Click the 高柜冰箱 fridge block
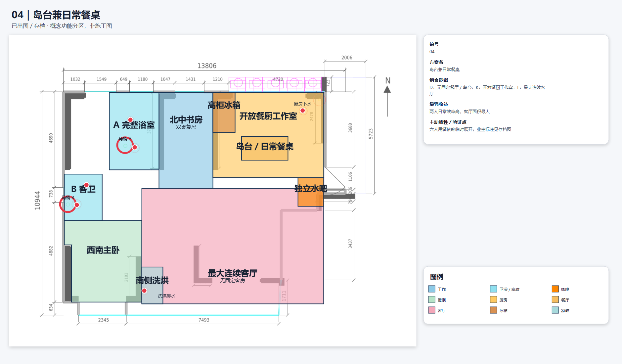 click(x=224, y=113)
